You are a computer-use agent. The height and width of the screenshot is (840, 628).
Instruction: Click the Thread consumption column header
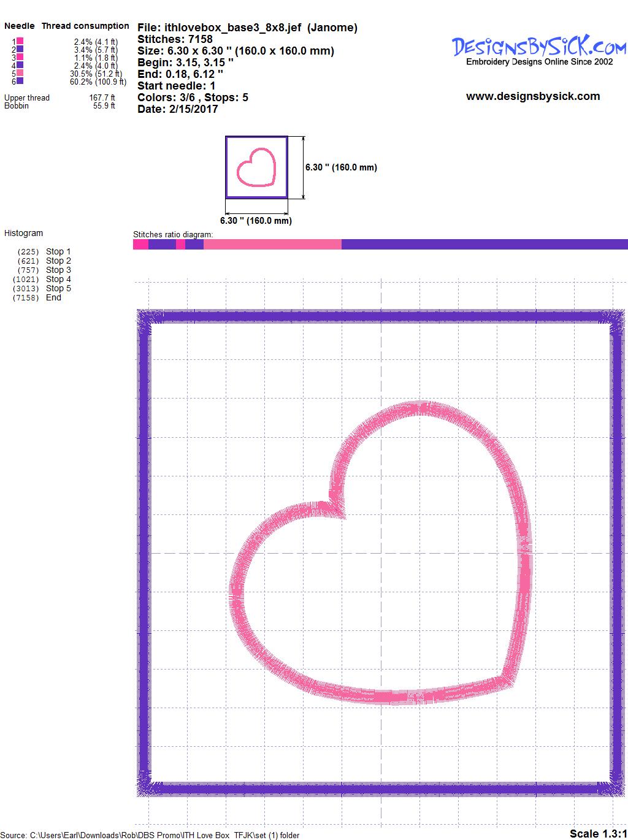click(x=85, y=26)
